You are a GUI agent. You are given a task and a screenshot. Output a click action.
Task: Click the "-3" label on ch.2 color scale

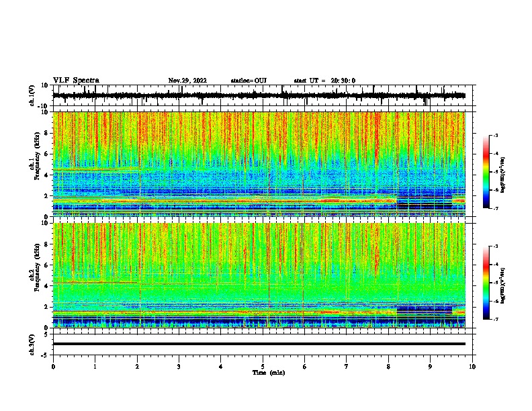(x=496, y=246)
